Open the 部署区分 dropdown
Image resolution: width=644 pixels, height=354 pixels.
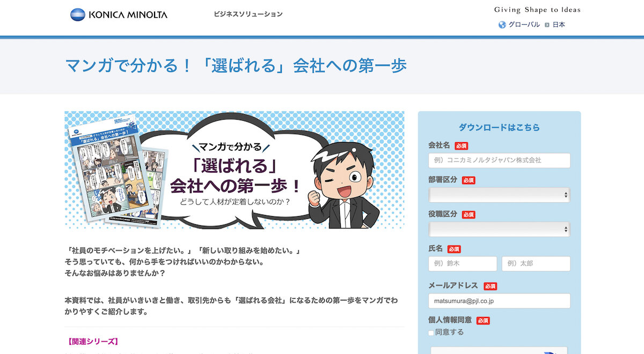point(499,195)
